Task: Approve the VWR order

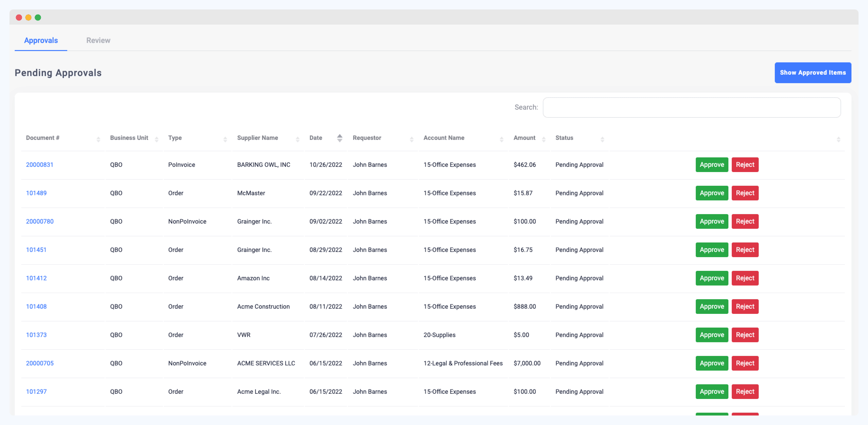Action: [712, 335]
